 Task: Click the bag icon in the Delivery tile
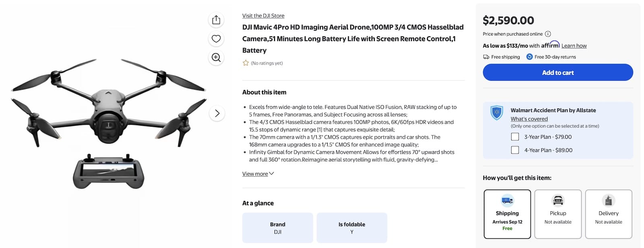(608, 200)
